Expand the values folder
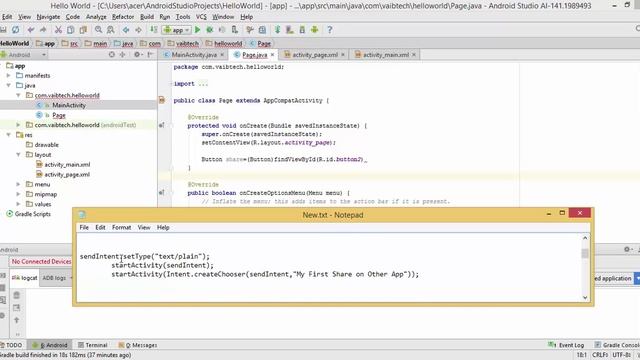 click(18, 204)
